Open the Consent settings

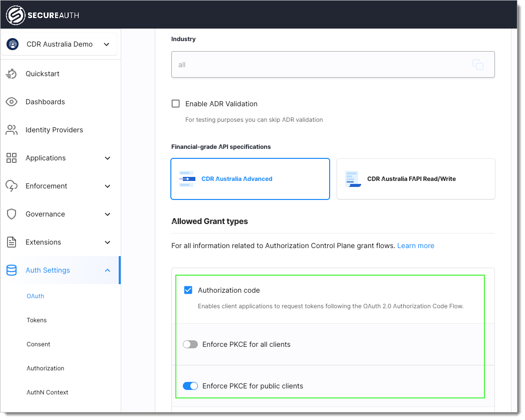tap(38, 344)
